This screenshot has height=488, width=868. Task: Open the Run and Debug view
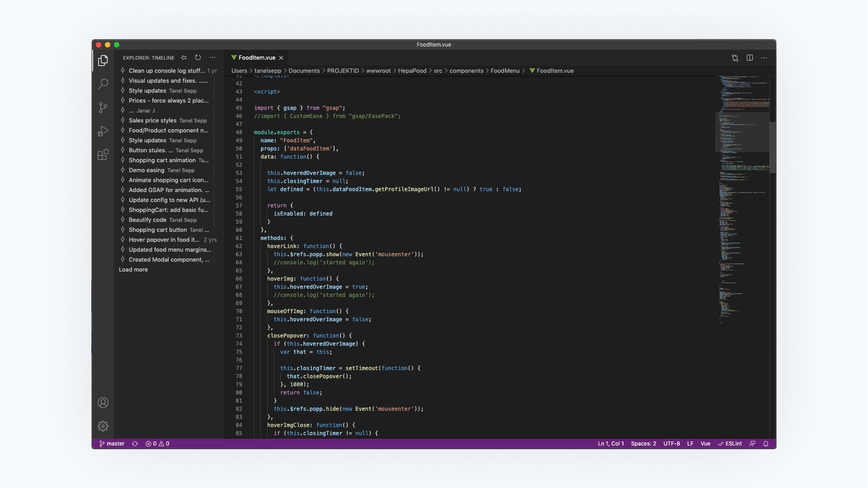coord(103,131)
